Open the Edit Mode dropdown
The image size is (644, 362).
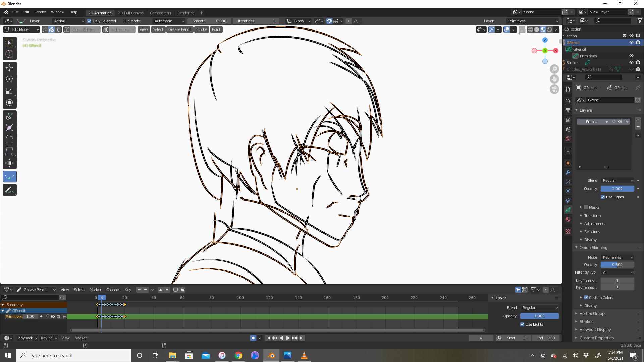(22, 29)
